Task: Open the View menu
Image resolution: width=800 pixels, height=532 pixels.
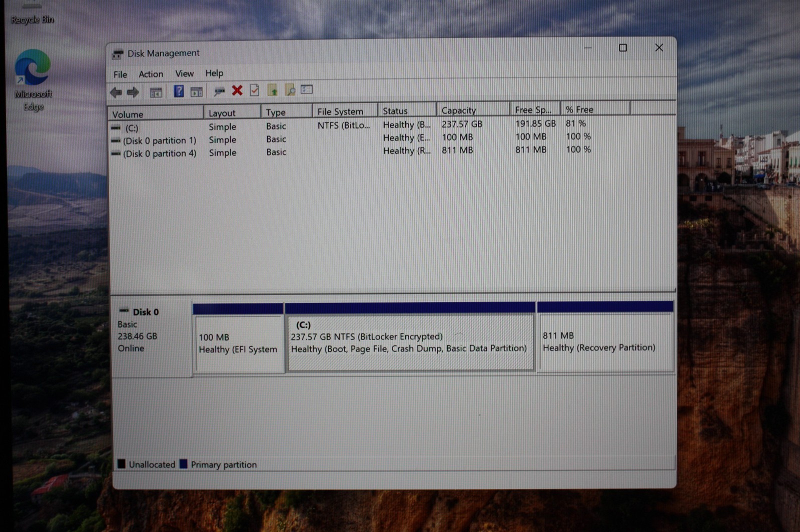Action: [x=184, y=73]
